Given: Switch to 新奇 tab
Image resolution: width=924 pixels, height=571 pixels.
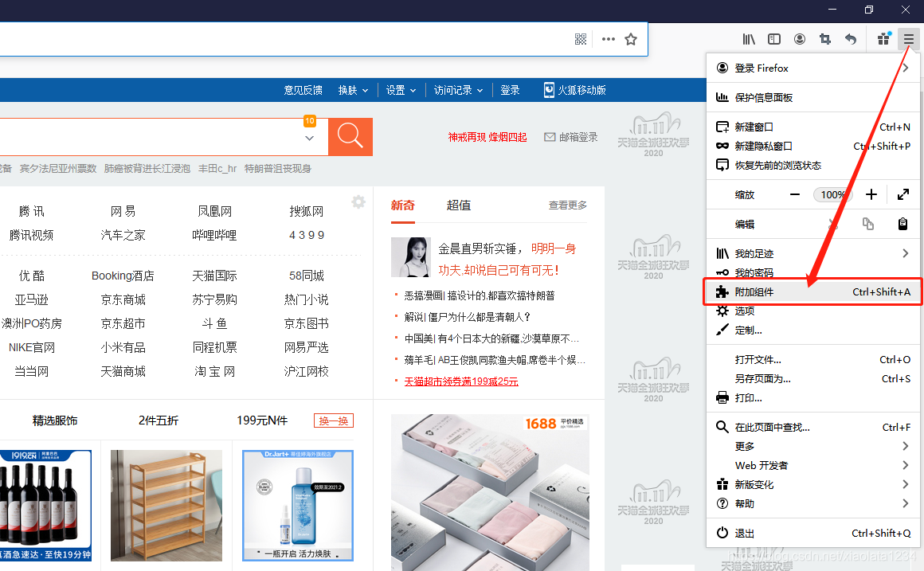Looking at the screenshot, I should [403, 205].
